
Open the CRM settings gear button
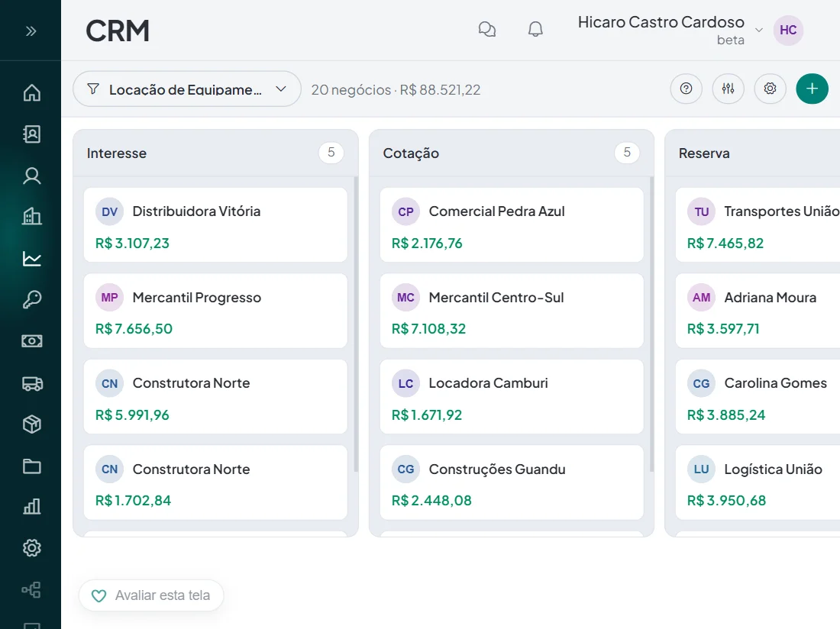click(x=770, y=89)
